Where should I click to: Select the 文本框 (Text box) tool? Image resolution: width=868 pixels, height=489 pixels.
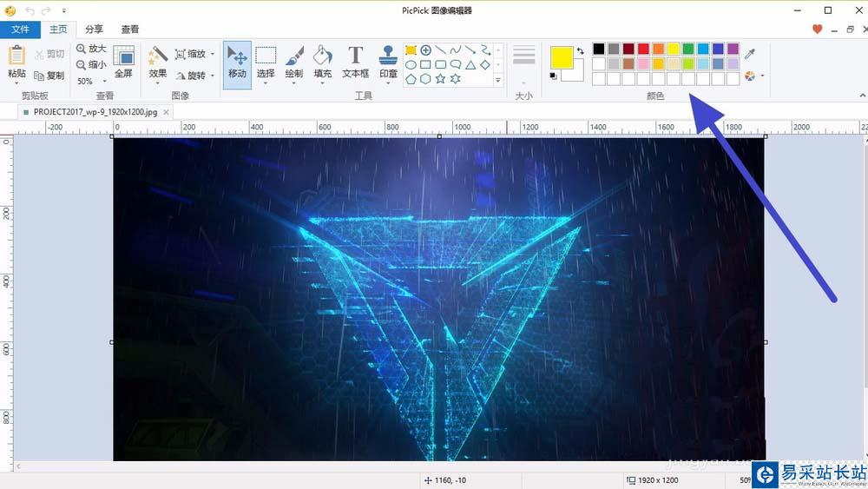355,62
